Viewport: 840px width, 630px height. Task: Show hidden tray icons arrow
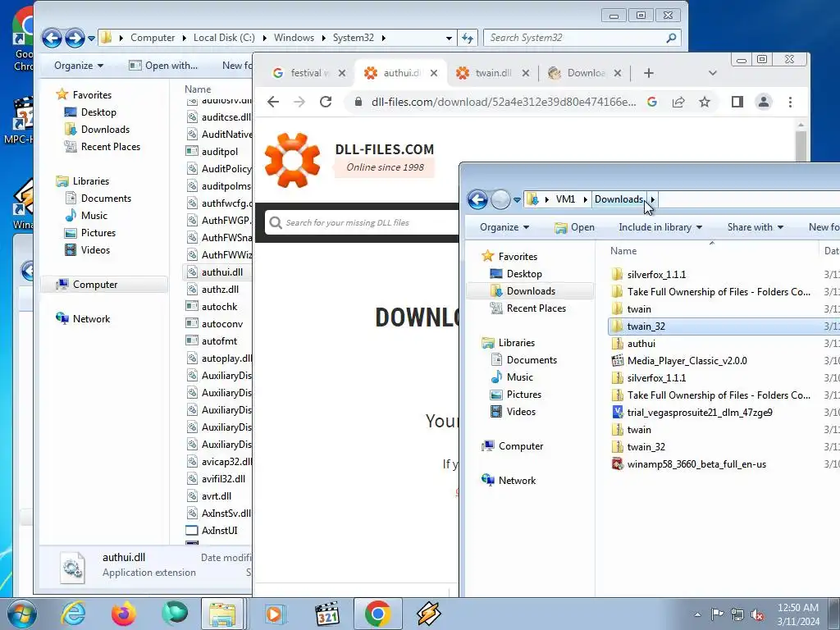pyautogui.click(x=697, y=614)
